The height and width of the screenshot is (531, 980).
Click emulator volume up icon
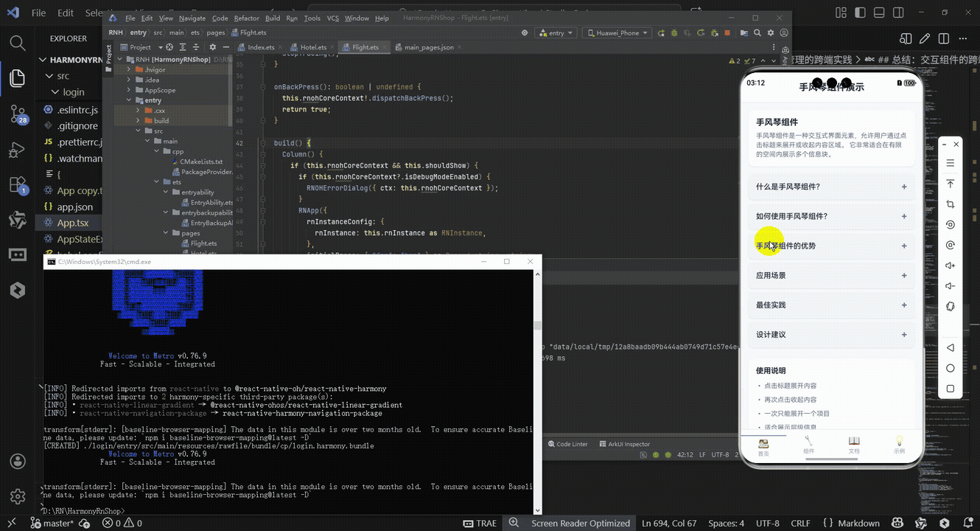coord(951,265)
